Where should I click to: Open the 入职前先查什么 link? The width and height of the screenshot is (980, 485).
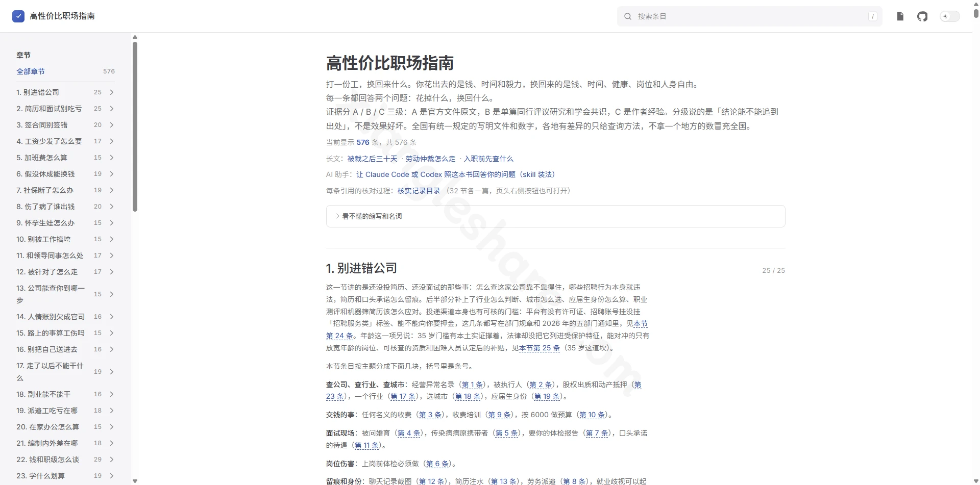coord(488,159)
